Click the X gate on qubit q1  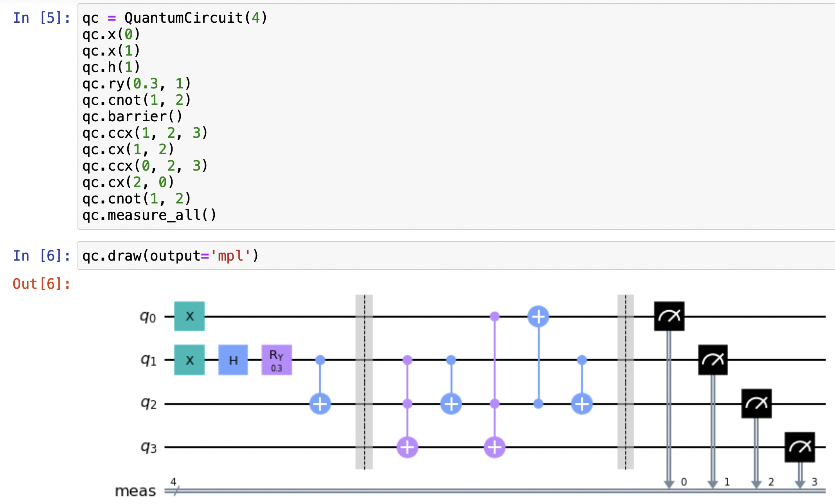[189, 360]
